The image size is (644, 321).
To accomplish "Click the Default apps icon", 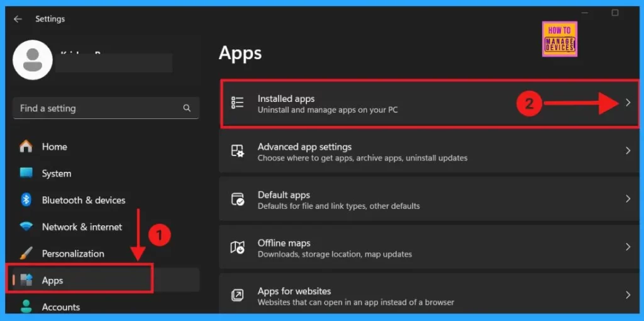I will [x=238, y=200].
